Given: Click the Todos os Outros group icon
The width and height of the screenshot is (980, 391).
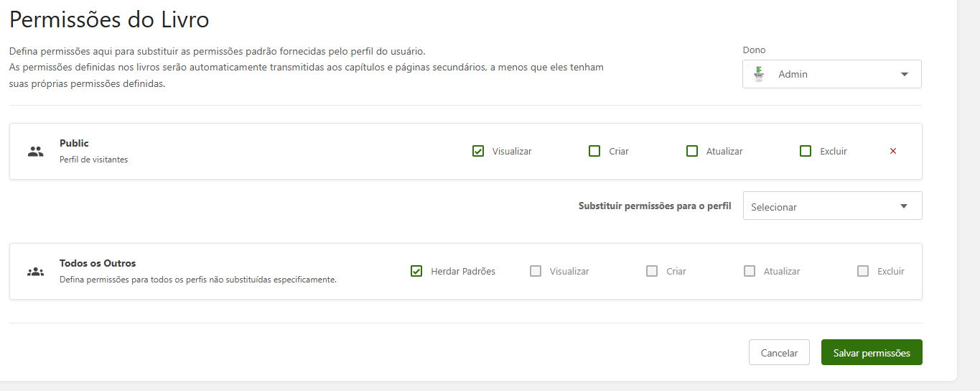Looking at the screenshot, I should pyautogui.click(x=36, y=272).
